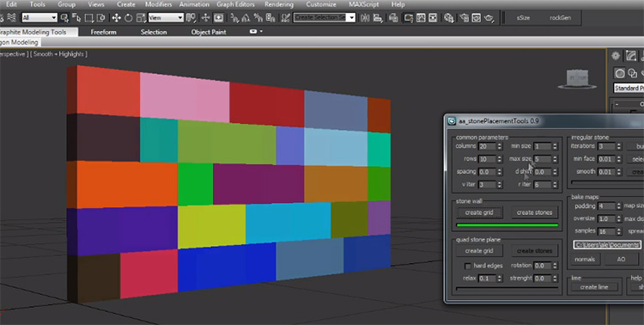
Task: Click the Use Pivot Point Center icon
Action: [191, 18]
